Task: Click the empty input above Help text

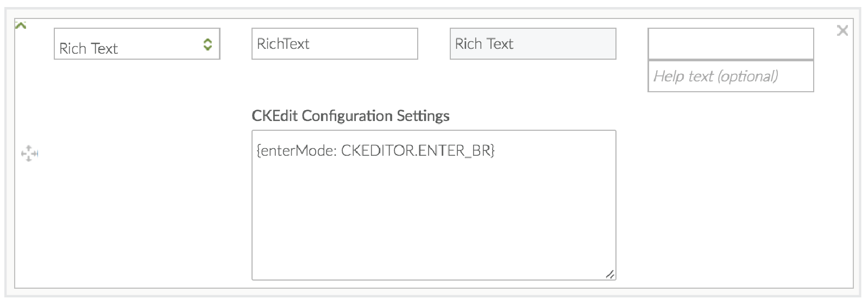Action: point(730,43)
